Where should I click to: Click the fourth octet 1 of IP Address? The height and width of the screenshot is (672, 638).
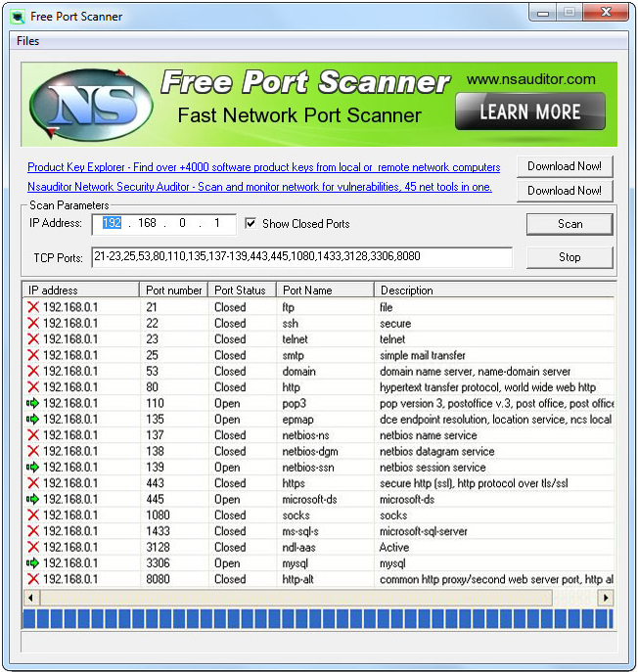pos(217,223)
